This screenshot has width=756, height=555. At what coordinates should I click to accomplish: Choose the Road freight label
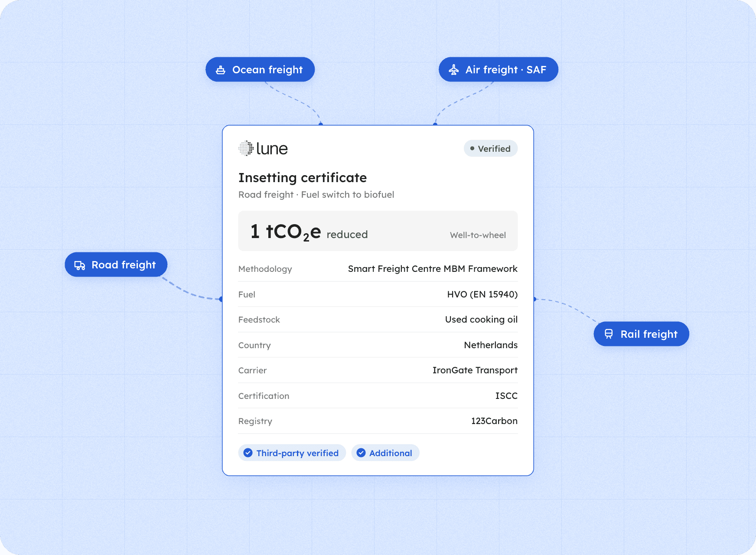124,265
